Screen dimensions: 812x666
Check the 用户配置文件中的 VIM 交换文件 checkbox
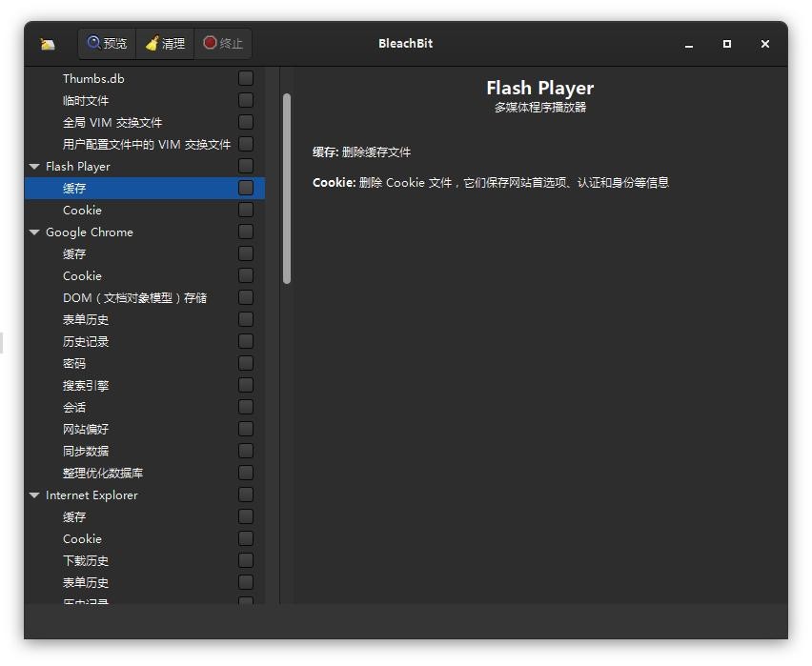click(246, 145)
